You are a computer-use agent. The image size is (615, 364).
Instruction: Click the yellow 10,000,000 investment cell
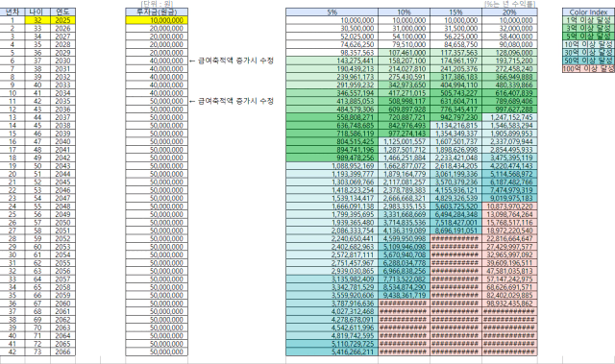(x=157, y=20)
